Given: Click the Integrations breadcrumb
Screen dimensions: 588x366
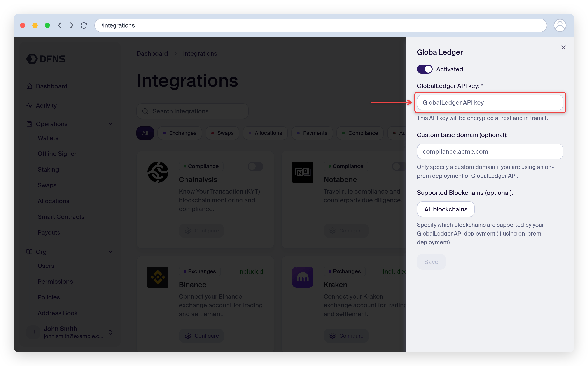Looking at the screenshot, I should (200, 53).
